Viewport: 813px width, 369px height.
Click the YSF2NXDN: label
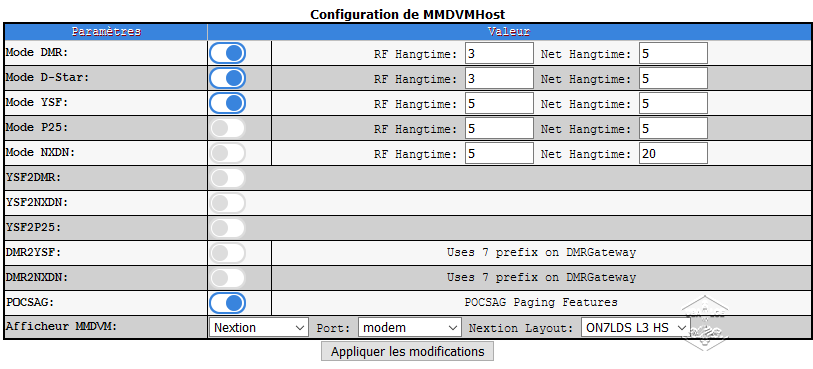click(x=37, y=202)
